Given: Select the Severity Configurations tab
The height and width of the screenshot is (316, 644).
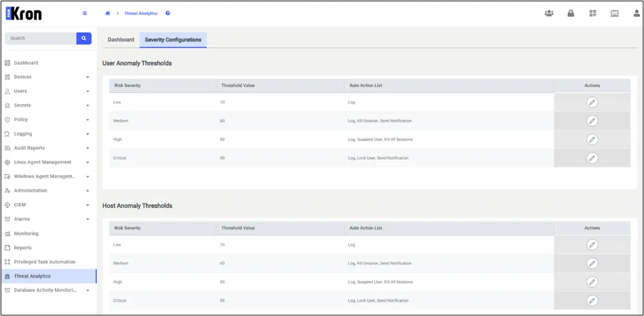Looking at the screenshot, I should click(173, 40).
